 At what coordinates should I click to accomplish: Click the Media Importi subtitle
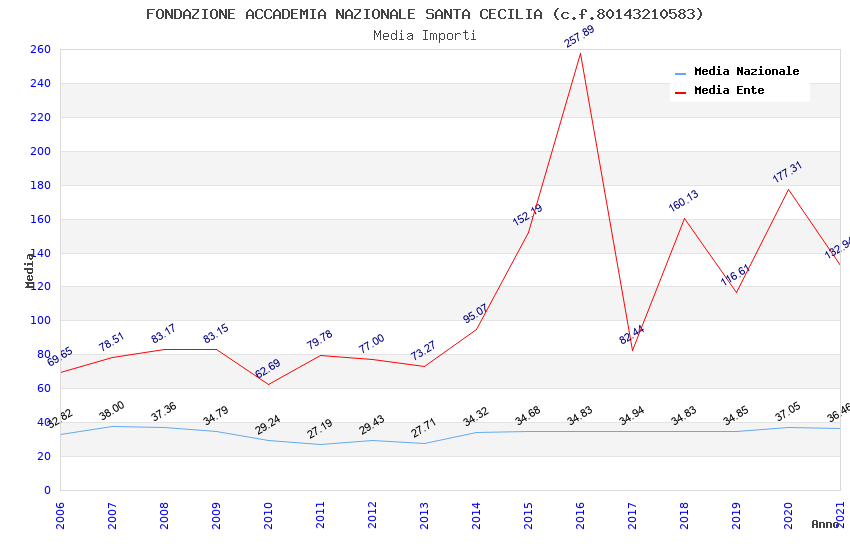(424, 36)
